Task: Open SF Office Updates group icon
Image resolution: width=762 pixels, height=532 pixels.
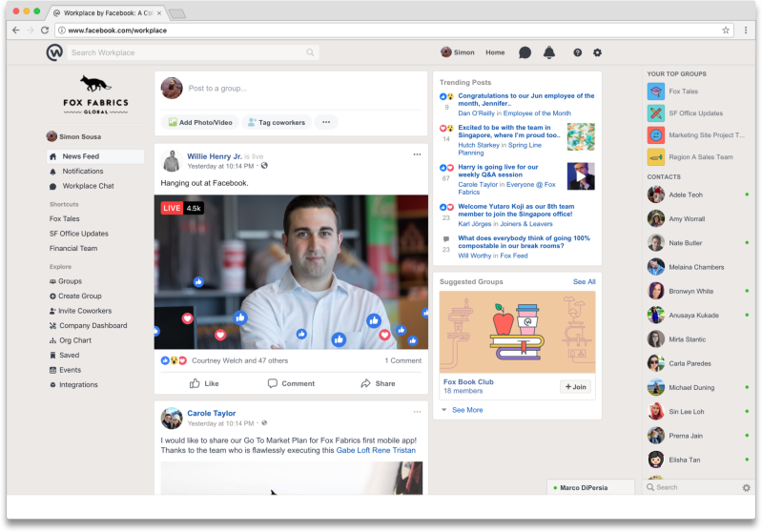Action: [x=655, y=113]
